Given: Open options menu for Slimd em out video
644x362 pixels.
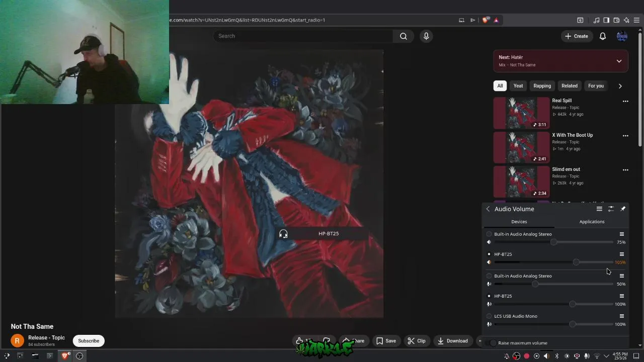Looking at the screenshot, I should pyautogui.click(x=625, y=170).
